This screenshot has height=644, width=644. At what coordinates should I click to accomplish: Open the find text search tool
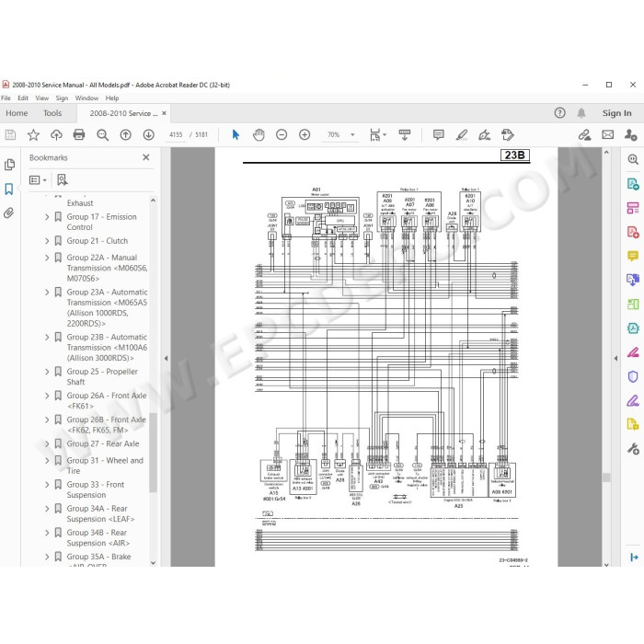[102, 134]
